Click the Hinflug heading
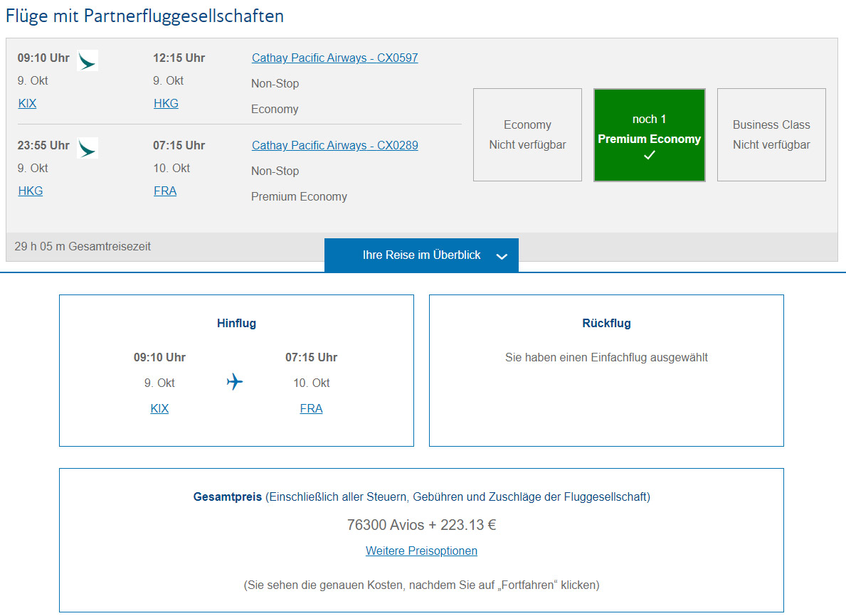 236,323
